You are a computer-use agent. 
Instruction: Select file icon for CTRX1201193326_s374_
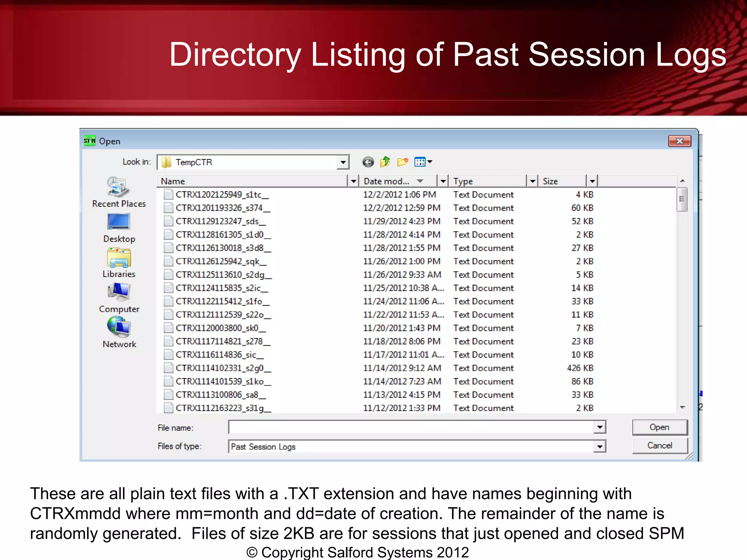168,208
